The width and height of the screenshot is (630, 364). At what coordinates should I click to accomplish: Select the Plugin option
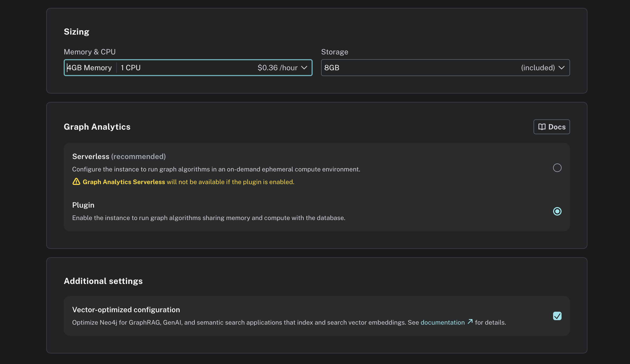tap(557, 211)
